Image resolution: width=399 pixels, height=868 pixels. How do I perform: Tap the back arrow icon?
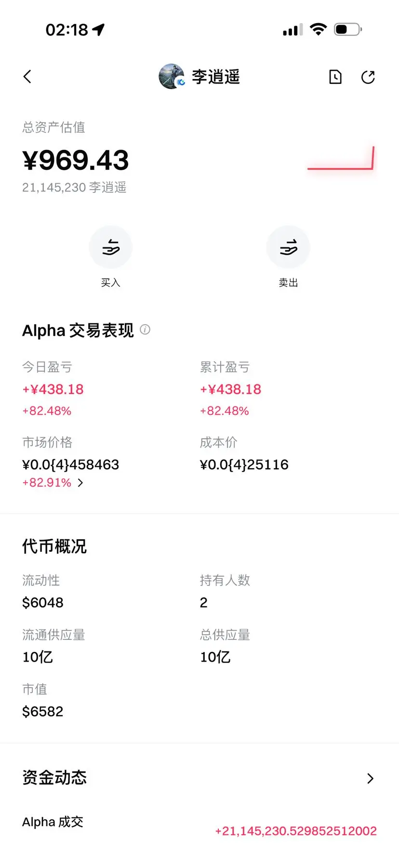pos(27,77)
